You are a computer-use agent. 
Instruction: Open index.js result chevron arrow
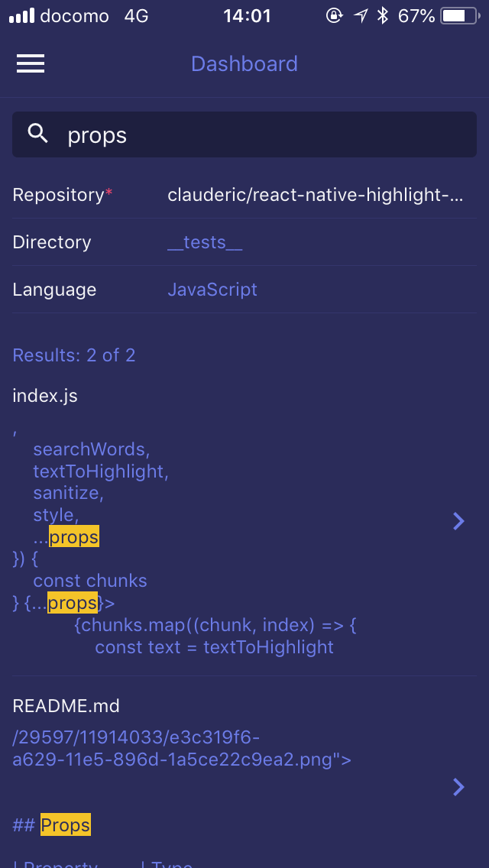click(x=458, y=521)
